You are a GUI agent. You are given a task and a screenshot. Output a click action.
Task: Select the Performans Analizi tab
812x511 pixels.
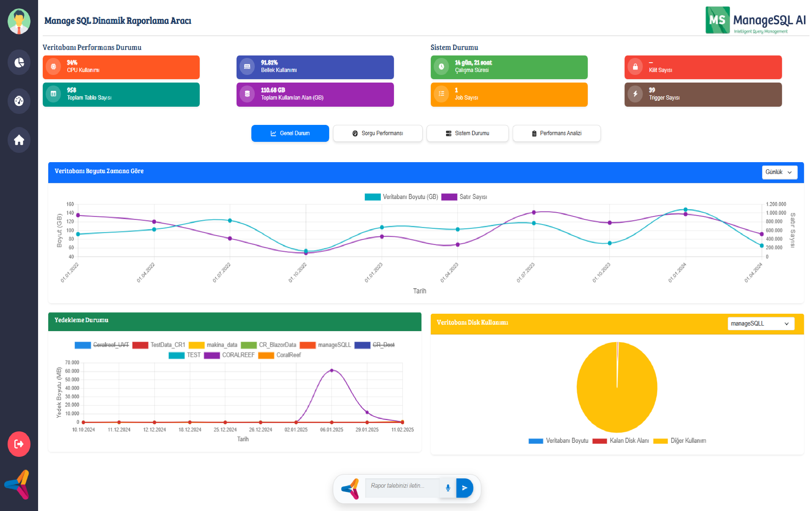[556, 133]
